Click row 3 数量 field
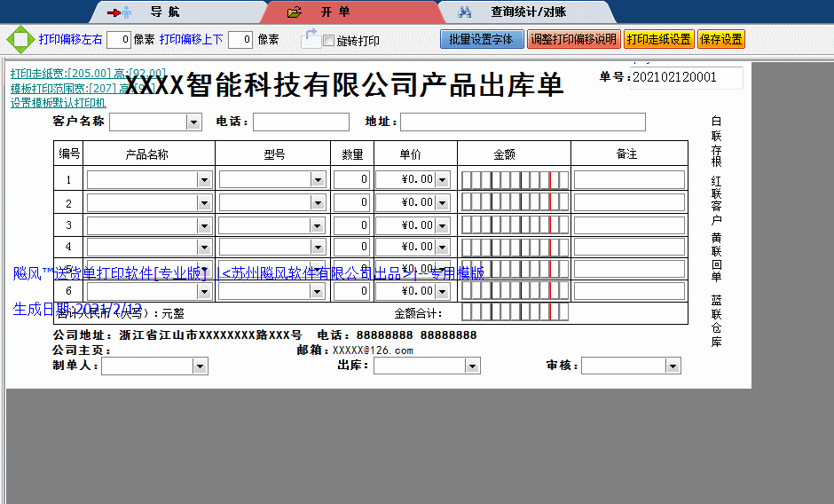This screenshot has height=504, width=834. pos(351,225)
